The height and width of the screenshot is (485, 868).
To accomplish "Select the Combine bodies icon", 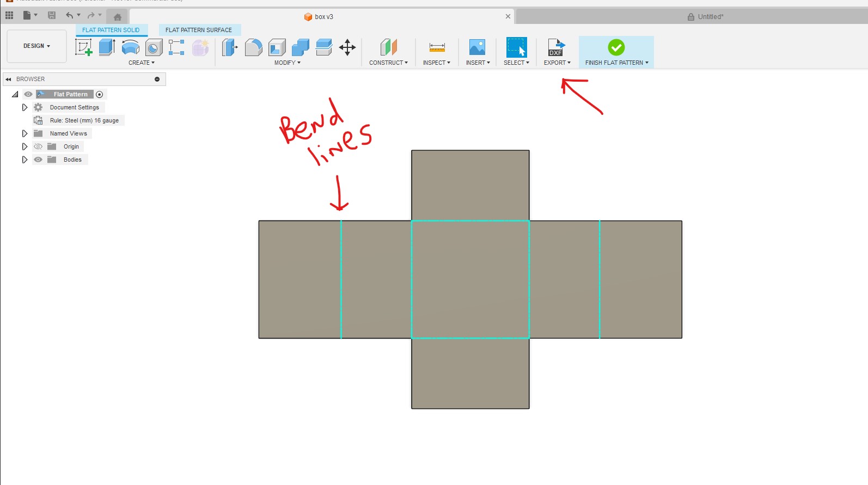I will pos(300,47).
